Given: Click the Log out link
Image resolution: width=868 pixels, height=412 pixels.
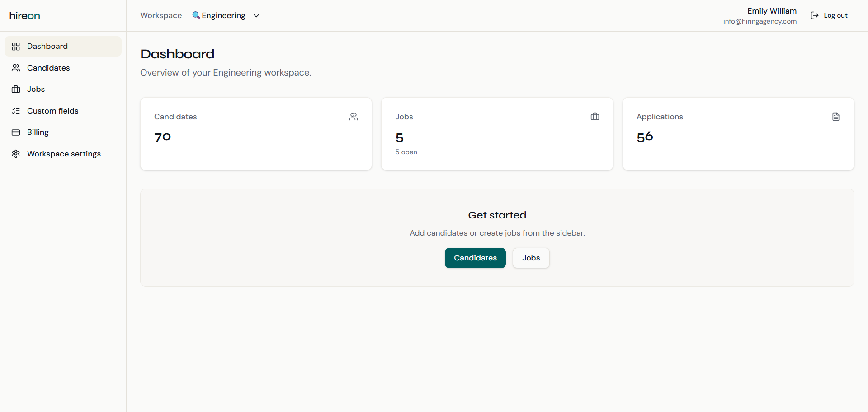Looking at the screenshot, I should (x=835, y=15).
